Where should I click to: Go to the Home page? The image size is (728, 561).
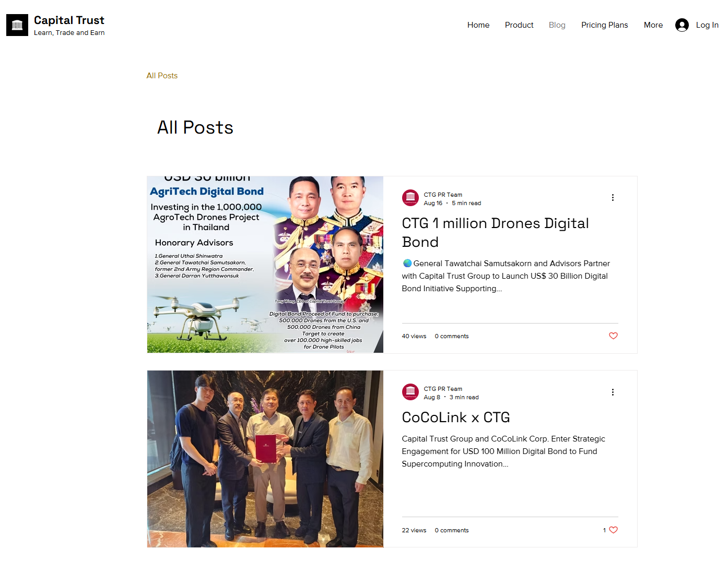(478, 25)
